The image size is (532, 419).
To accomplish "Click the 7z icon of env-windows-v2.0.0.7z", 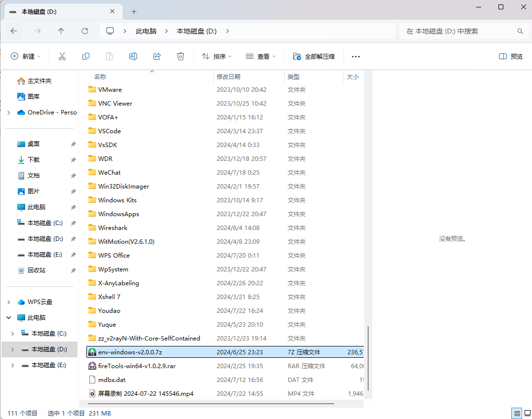I will (x=92, y=352).
